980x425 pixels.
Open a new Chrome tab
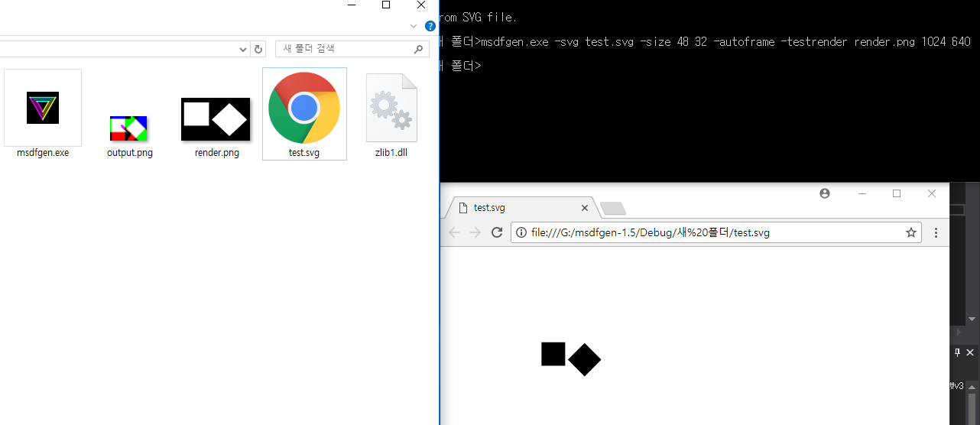pos(613,208)
